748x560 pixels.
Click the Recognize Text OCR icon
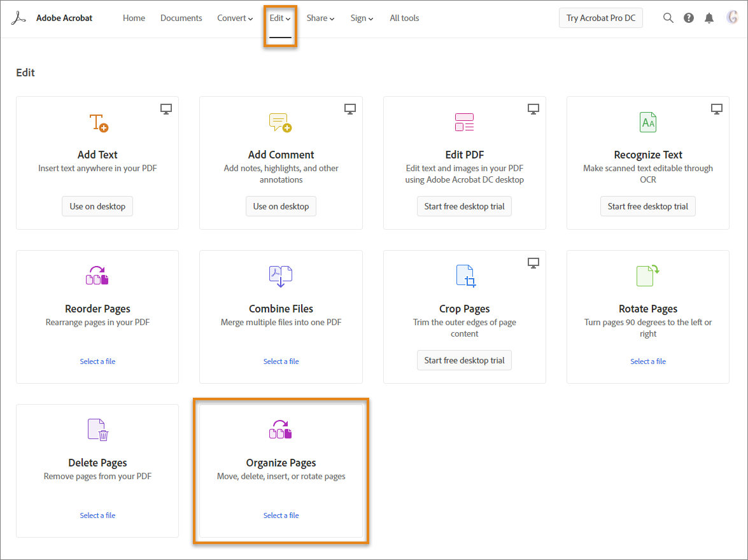click(647, 122)
